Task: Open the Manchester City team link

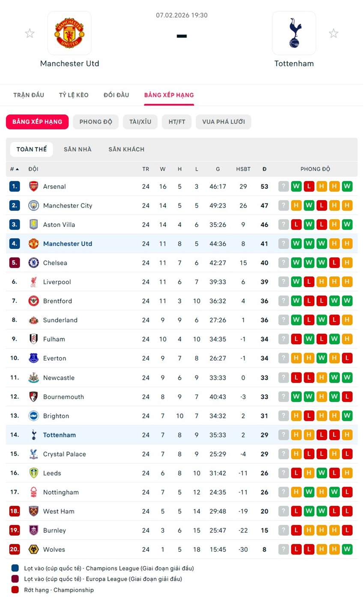Action: (68, 206)
